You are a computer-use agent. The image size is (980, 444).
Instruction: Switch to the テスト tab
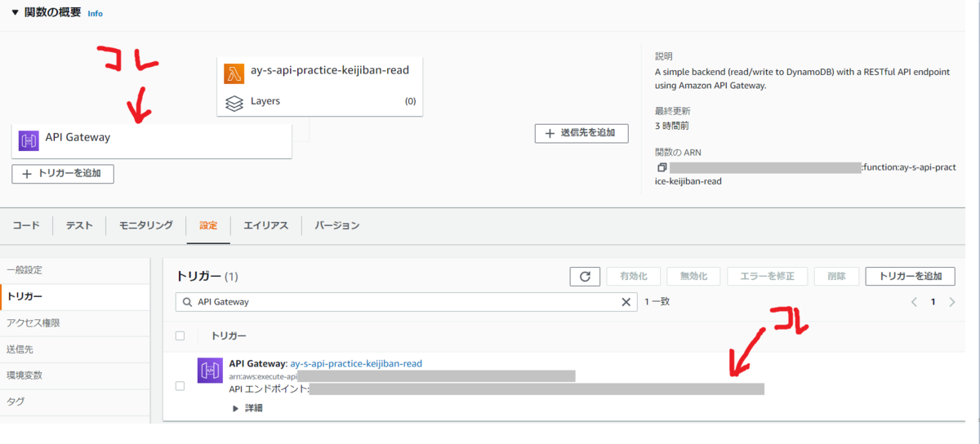pos(79,225)
